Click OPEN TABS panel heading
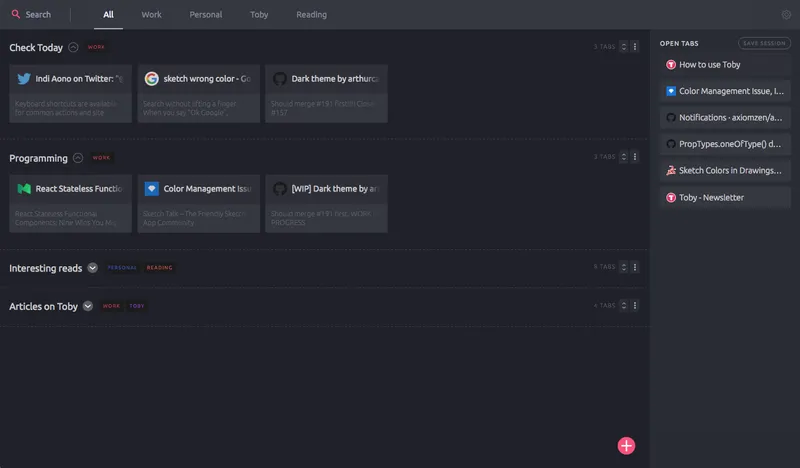 [x=679, y=43]
